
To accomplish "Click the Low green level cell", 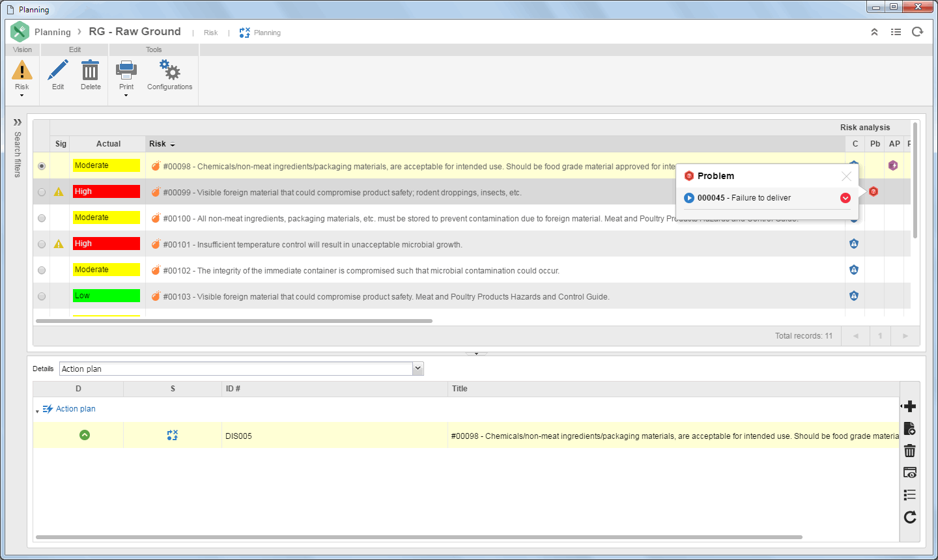I will coord(107,296).
